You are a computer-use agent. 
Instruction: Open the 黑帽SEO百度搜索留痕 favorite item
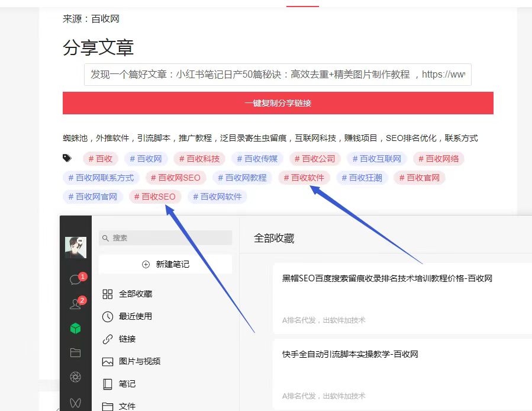point(402,298)
